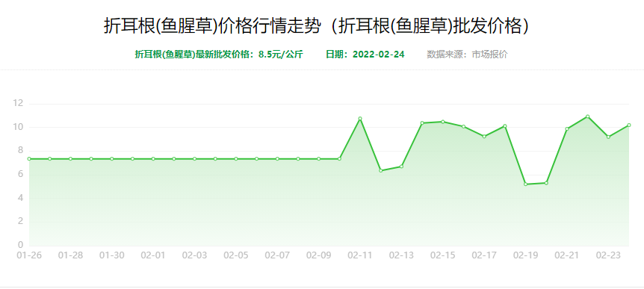Click x-axis label 02-23
Screen dimensions: 644x289
click(x=608, y=255)
